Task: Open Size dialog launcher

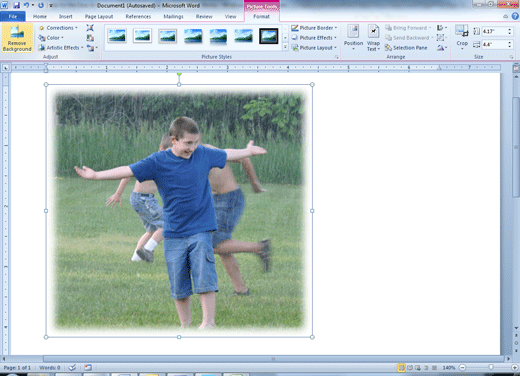Action: coord(511,57)
